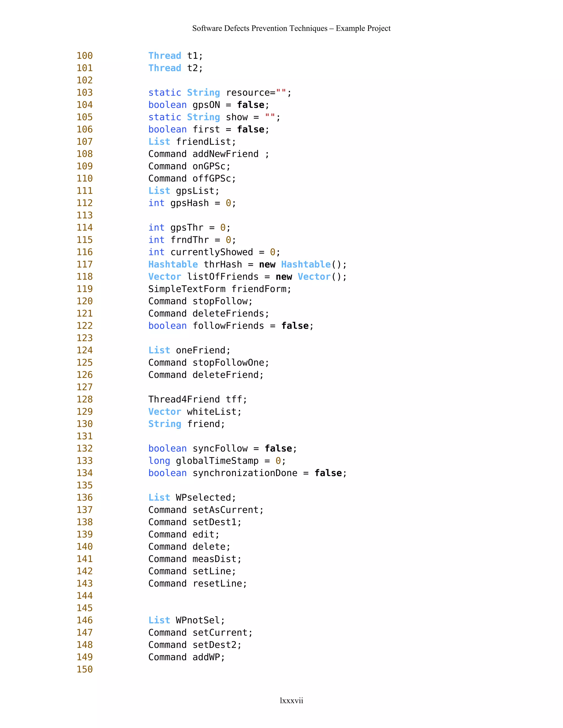This screenshot has width=563, height=728.
Task: Click 'boolean followFriends = false' line
Action: 230,326
